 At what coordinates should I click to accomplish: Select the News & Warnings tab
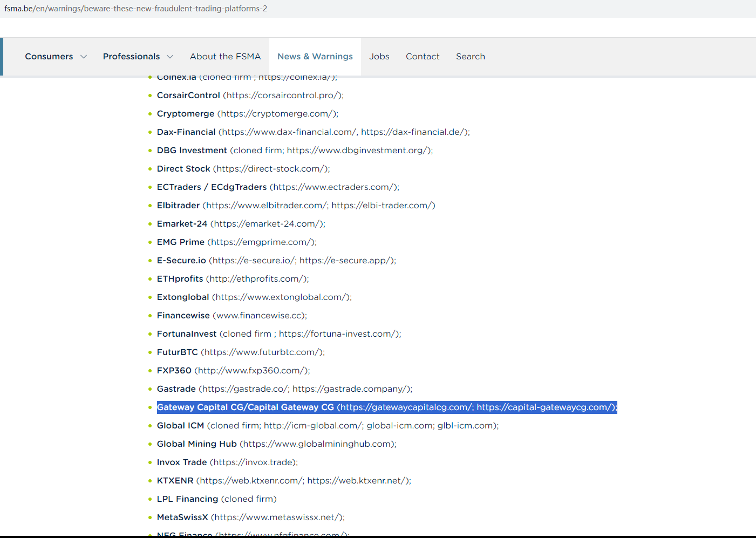tap(315, 57)
